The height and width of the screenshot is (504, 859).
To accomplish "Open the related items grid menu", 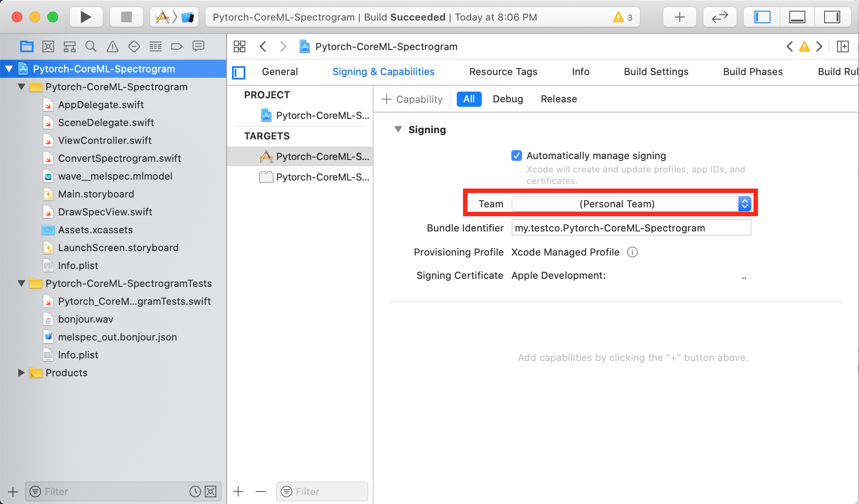I will [x=240, y=46].
